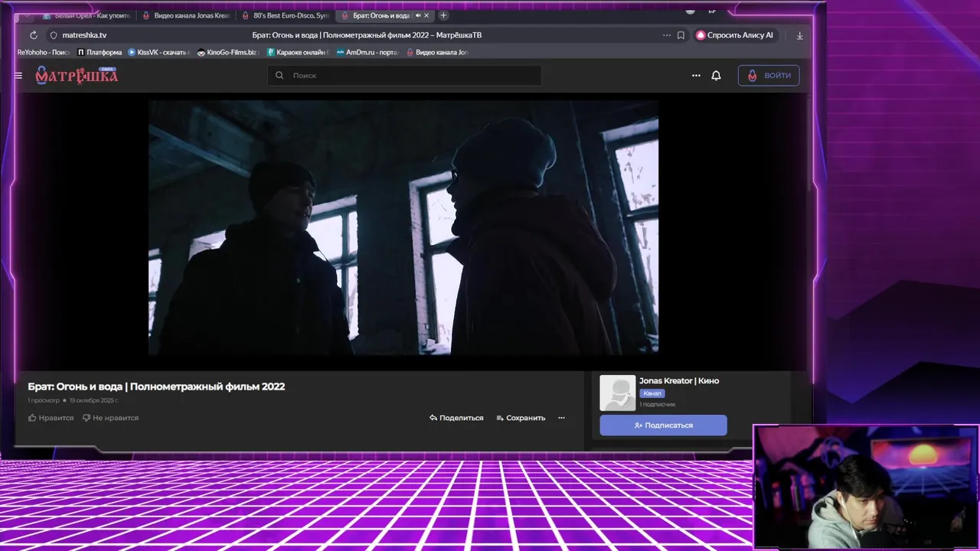This screenshot has width=980, height=551.
Task: Open the Караоке онлайн bookmark
Action: (x=298, y=52)
